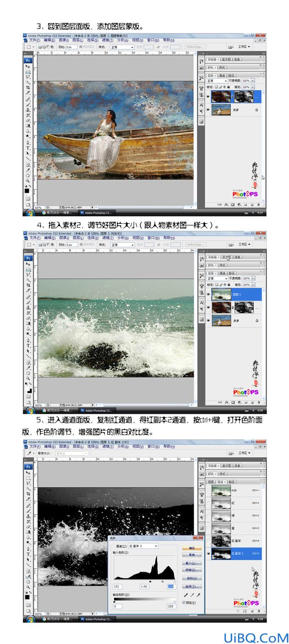Switch to 路径 tab in second screenshot
The image size is (289, 644).
point(232,273)
